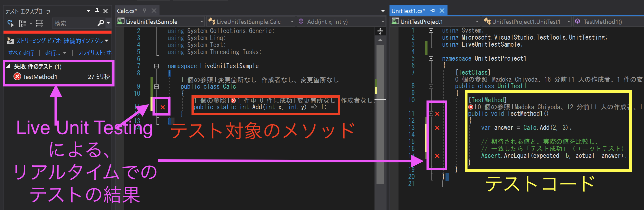644x210 pixels.
Task: Open the search filter dropdown arrow in Test Explorer
Action: click(108, 23)
